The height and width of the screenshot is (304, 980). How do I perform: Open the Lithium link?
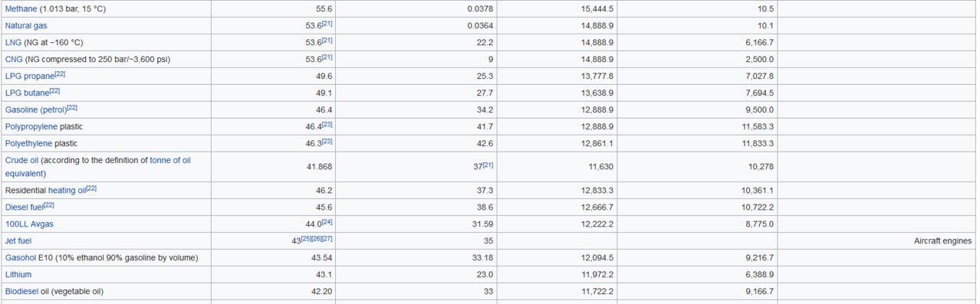pyautogui.click(x=18, y=275)
